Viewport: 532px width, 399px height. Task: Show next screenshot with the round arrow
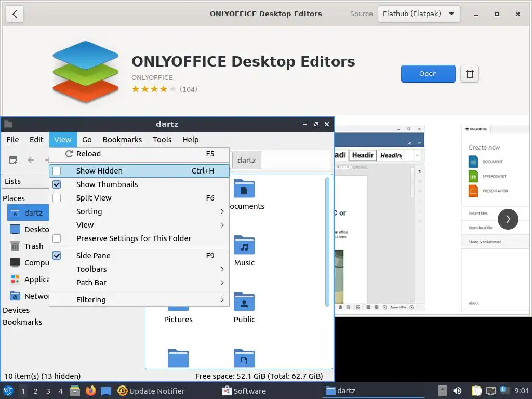[508, 219]
